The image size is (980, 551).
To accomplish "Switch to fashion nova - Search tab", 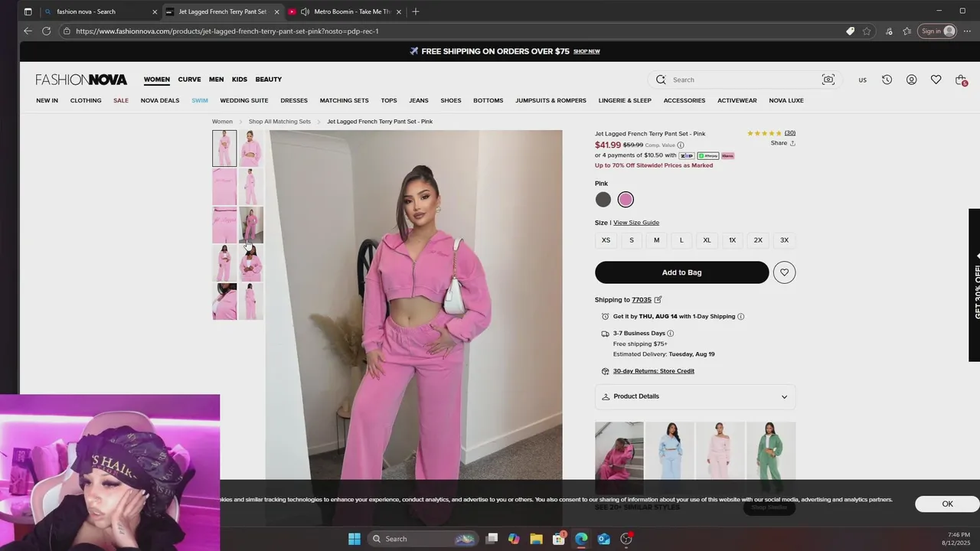I will point(100,11).
